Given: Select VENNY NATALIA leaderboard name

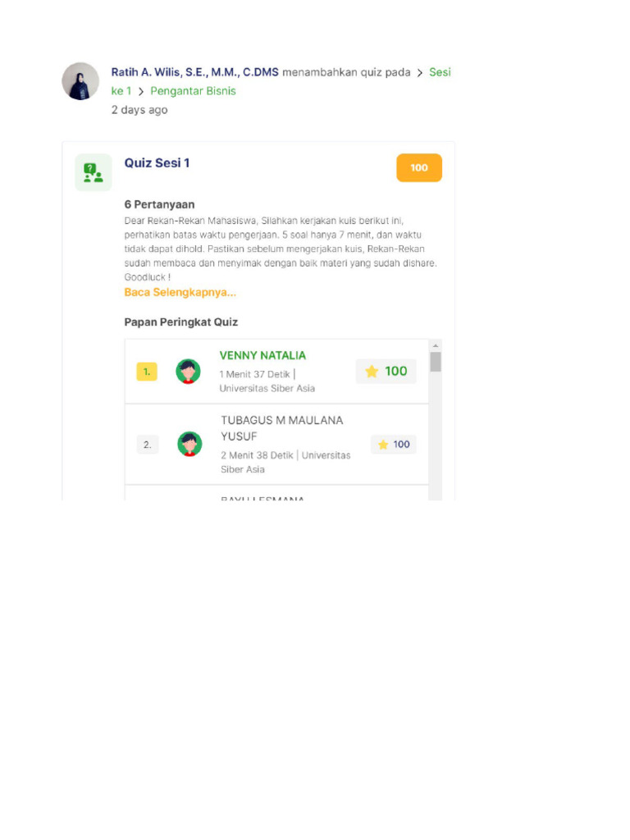Looking at the screenshot, I should click(262, 355).
